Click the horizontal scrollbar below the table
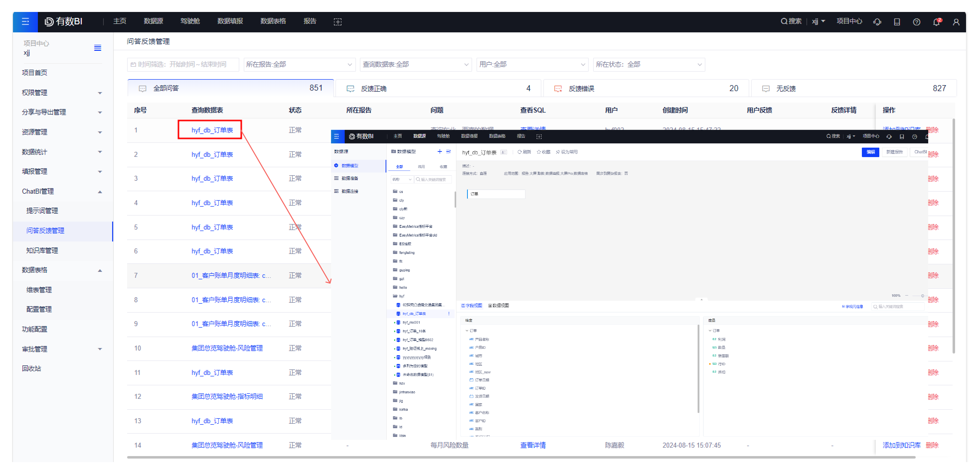Image resolution: width=980 pixels, height=474 pixels. [x=521, y=457]
